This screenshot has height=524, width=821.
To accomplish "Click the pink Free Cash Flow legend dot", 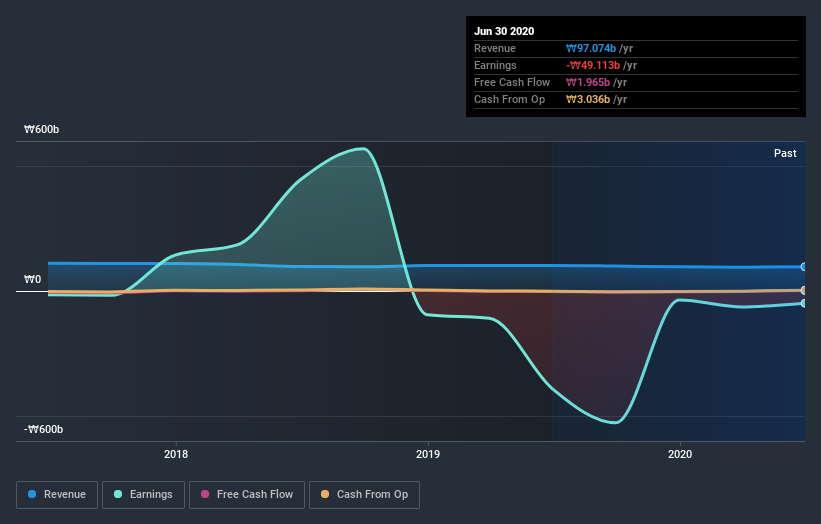I will point(205,494).
